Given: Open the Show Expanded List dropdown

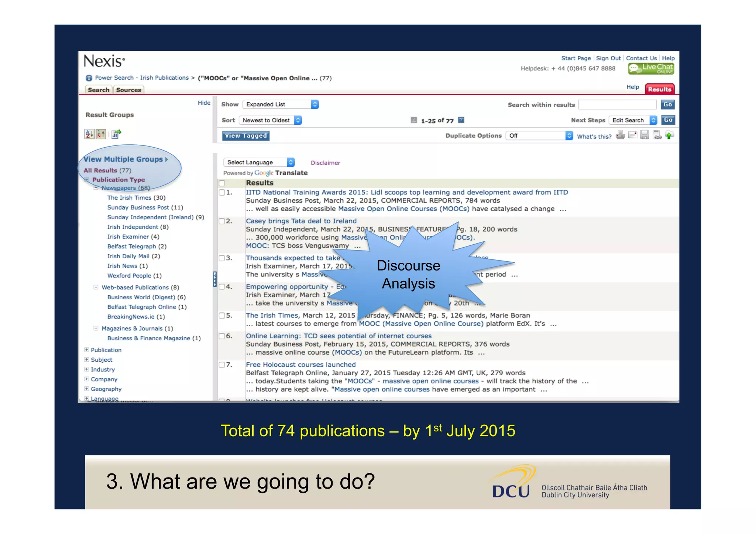Looking at the screenshot, I should point(281,105).
